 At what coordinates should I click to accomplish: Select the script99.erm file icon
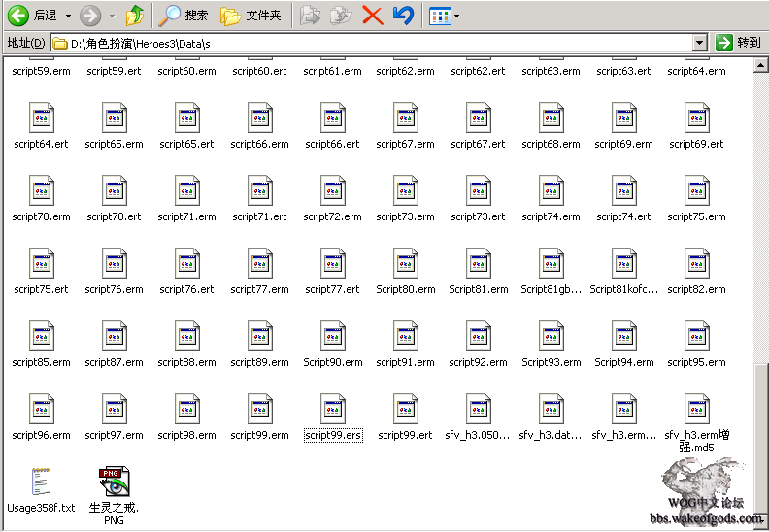click(259, 409)
